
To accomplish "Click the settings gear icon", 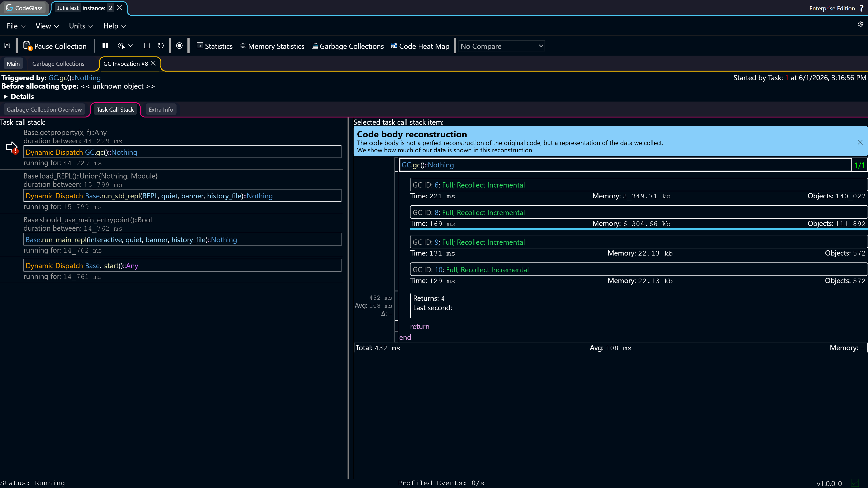I will (x=861, y=24).
